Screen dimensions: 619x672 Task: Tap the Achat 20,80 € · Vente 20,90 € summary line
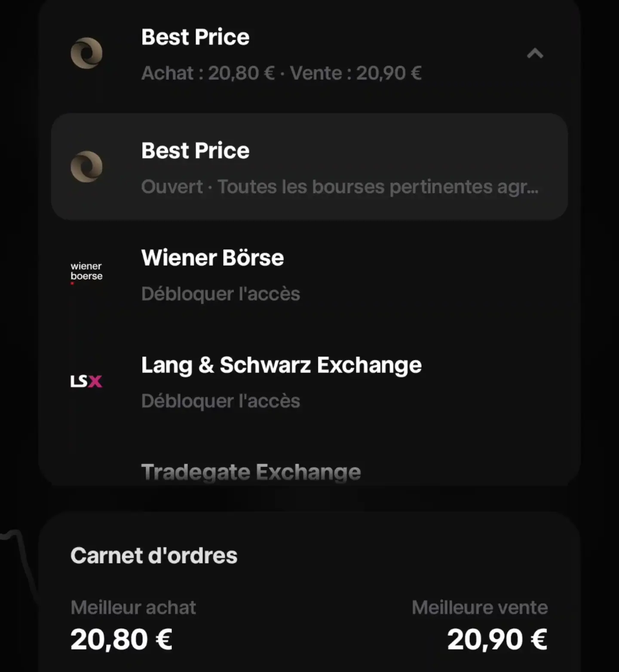[x=281, y=73]
